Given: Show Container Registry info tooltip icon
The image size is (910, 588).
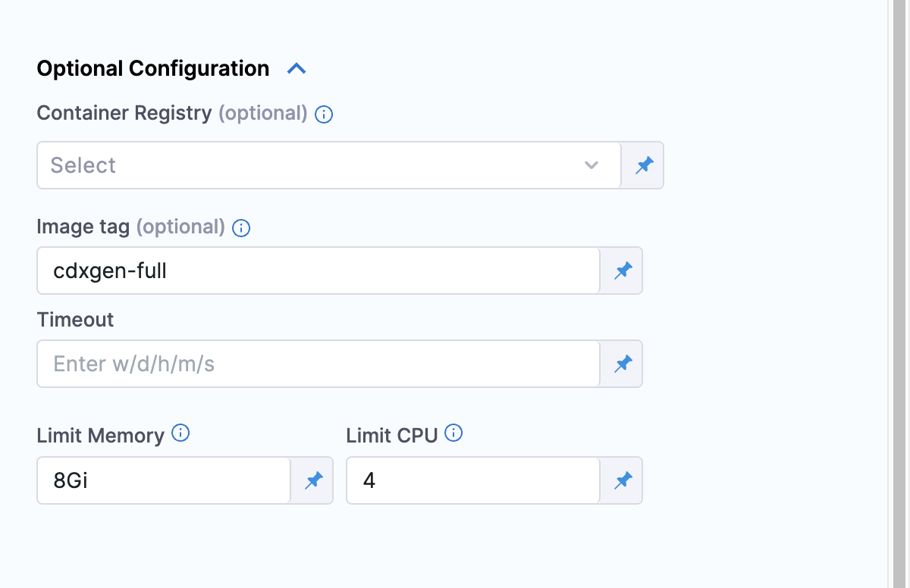Looking at the screenshot, I should tap(324, 114).
